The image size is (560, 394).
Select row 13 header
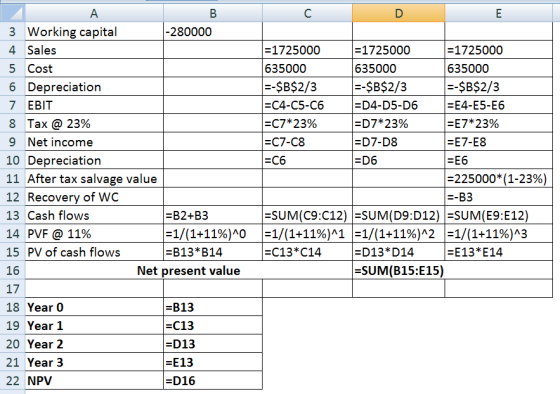(x=12, y=215)
